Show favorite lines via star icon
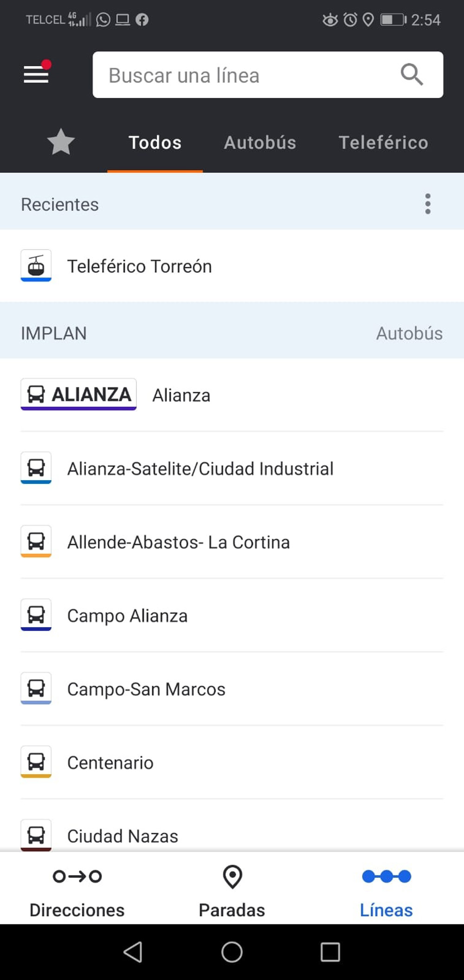 pos(61,142)
